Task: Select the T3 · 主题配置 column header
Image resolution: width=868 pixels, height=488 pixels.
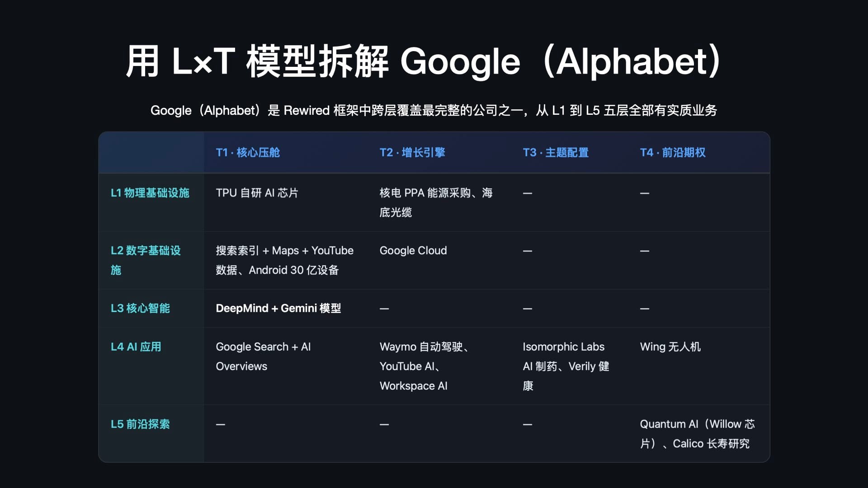Action: 556,153
